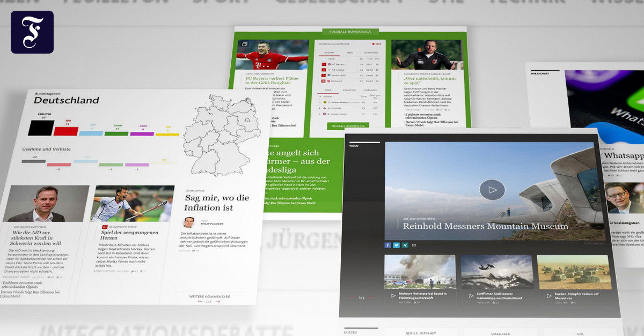
Task: Share the video via Twitter
Action: coord(397,245)
